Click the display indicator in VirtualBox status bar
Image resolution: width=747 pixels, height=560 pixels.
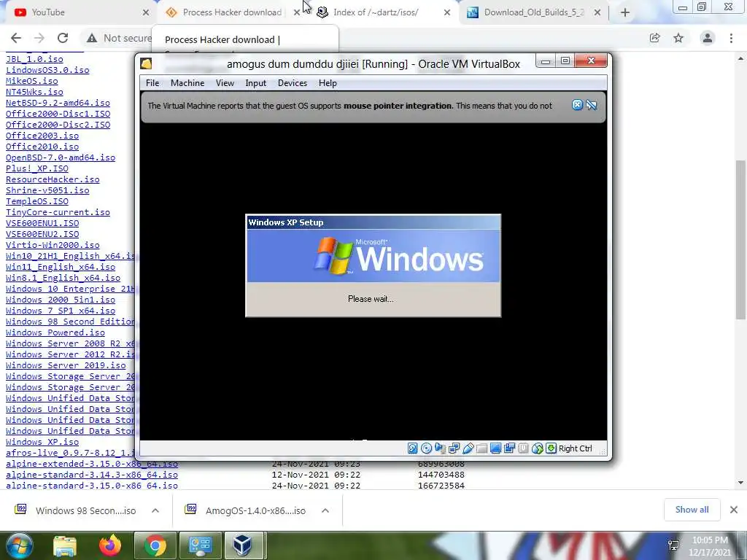tap(495, 448)
